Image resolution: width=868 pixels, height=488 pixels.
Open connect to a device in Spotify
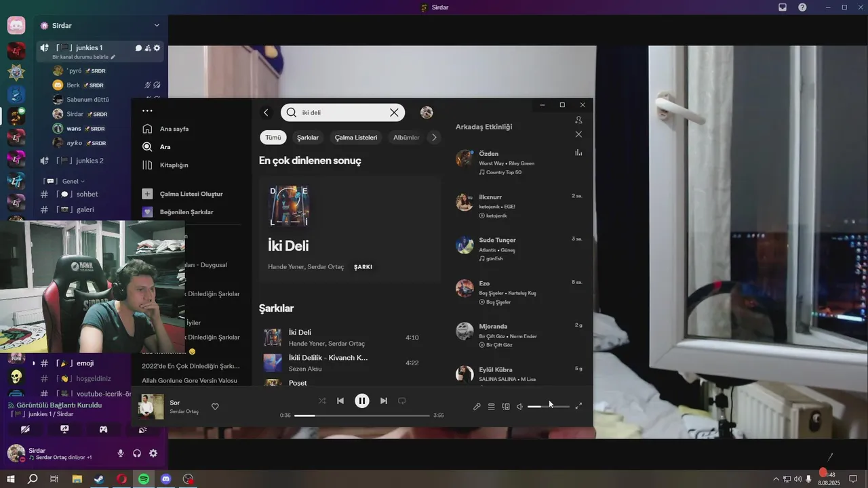coord(505,407)
